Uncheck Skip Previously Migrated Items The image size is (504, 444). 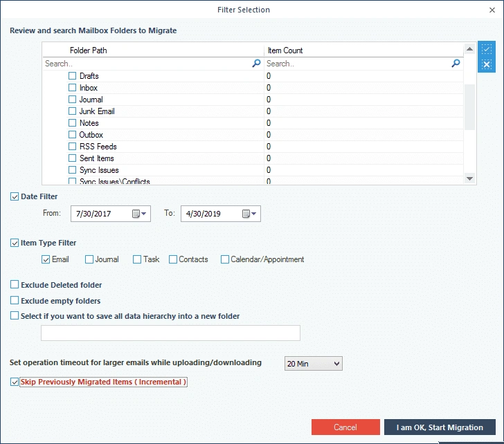15,382
